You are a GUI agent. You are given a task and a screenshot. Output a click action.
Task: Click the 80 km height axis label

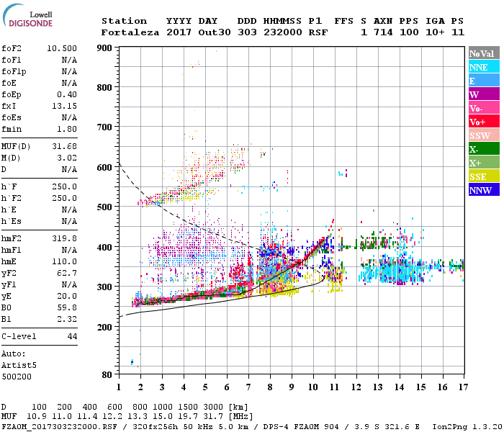(107, 375)
